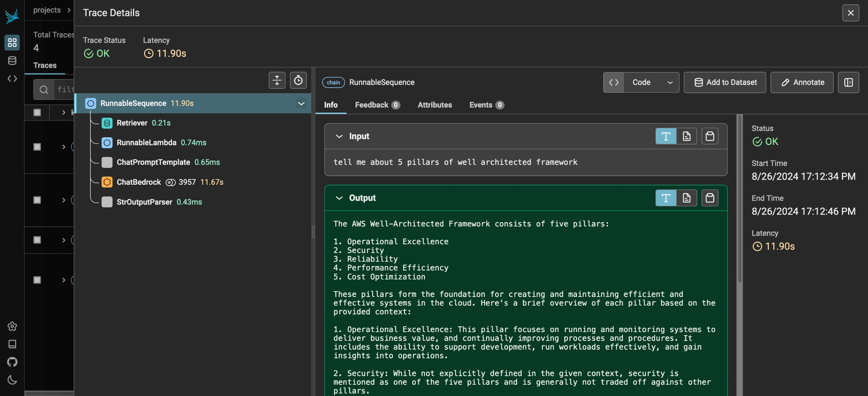Click the ChatBedrock token count icon
Image resolution: width=868 pixels, height=396 pixels.
(x=170, y=182)
